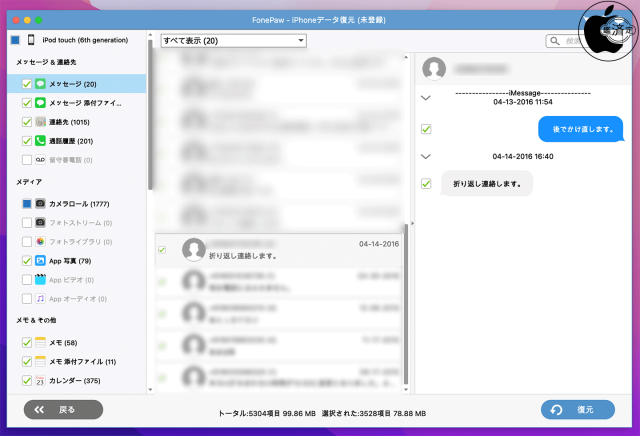
Task: Click the Notes (58) icon
Action: pos(40,343)
